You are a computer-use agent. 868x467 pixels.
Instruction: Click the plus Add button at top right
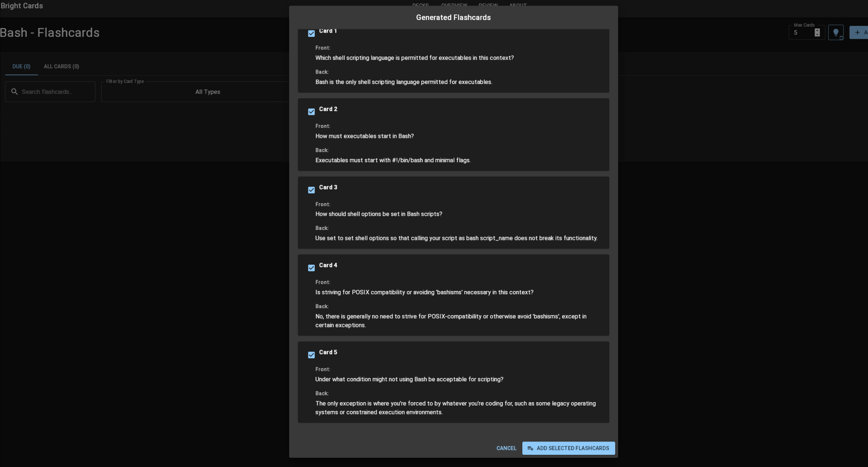point(859,33)
